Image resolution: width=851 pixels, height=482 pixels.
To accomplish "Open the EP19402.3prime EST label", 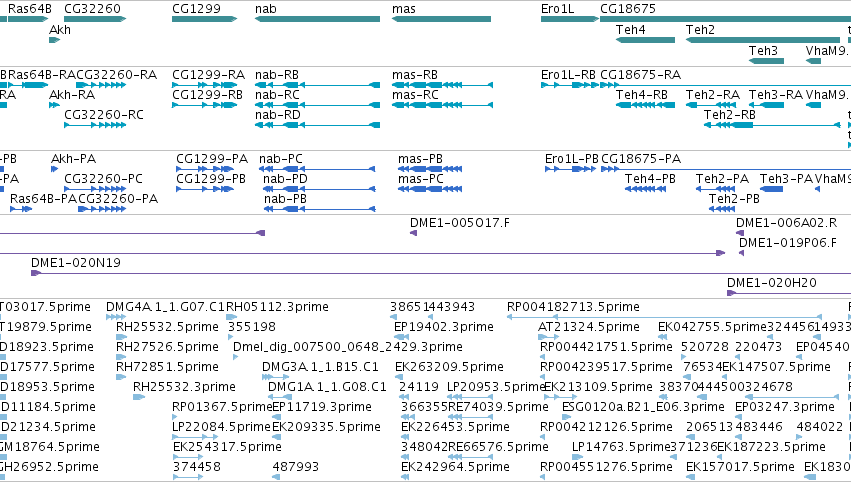I will point(444,327).
